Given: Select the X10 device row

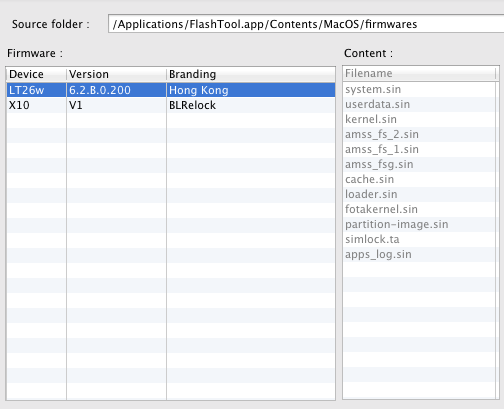Looking at the screenshot, I should (171, 105).
